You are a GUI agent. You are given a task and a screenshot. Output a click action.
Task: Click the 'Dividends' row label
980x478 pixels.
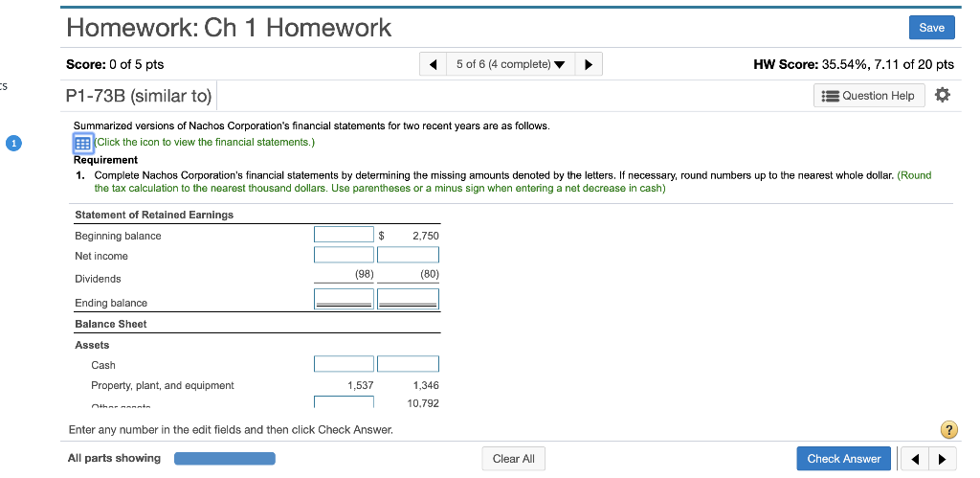[99, 279]
